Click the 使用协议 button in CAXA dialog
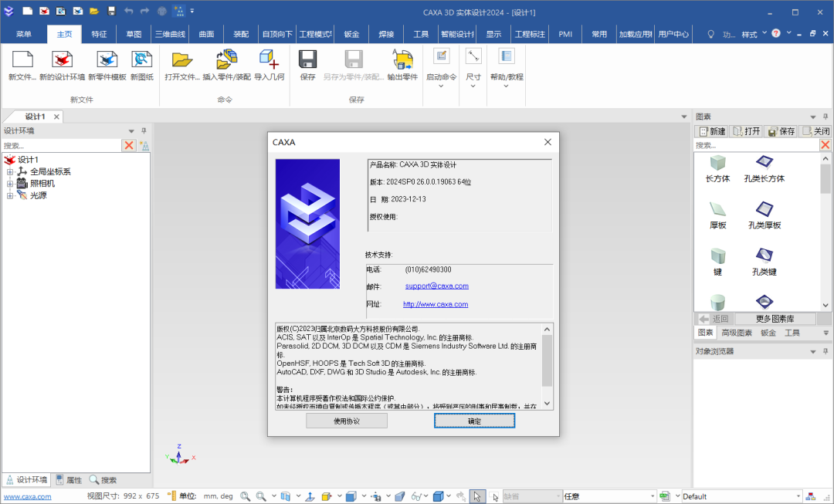The height and width of the screenshot is (504, 834). 346,421
